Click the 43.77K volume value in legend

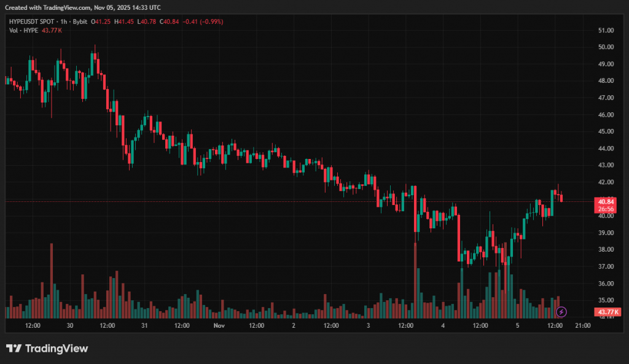[x=52, y=30]
